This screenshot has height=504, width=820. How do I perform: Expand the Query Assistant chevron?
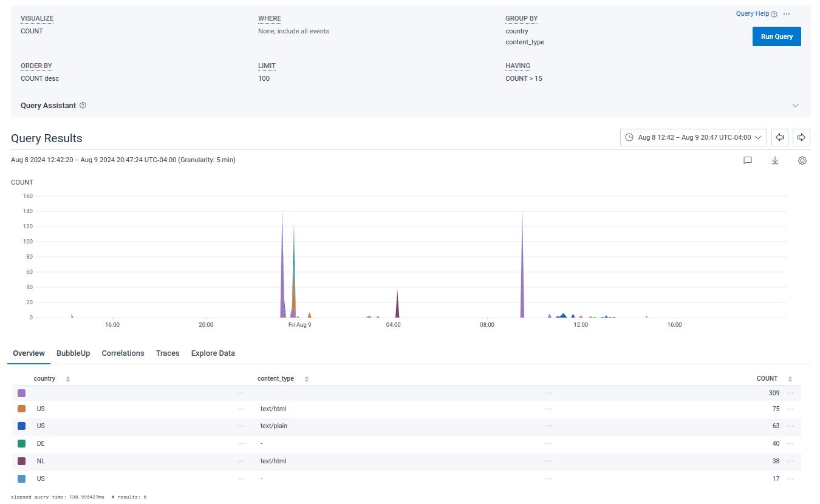click(x=796, y=106)
